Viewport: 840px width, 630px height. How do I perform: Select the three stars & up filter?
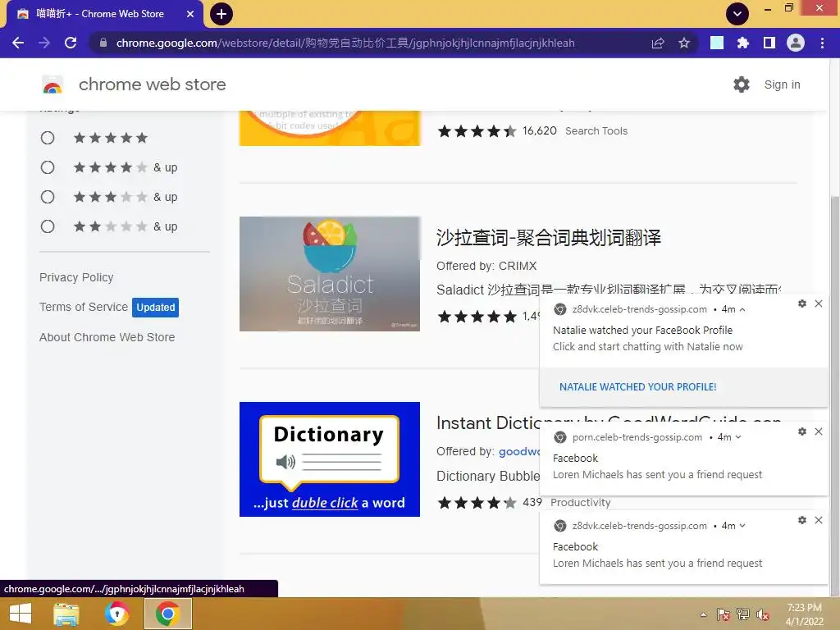pos(48,197)
